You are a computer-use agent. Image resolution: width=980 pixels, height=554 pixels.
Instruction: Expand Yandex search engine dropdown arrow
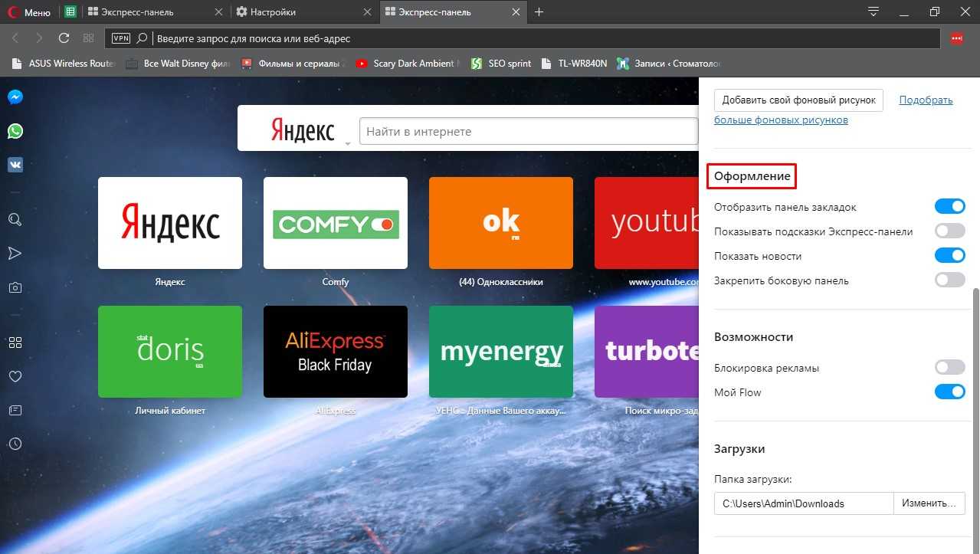347,143
